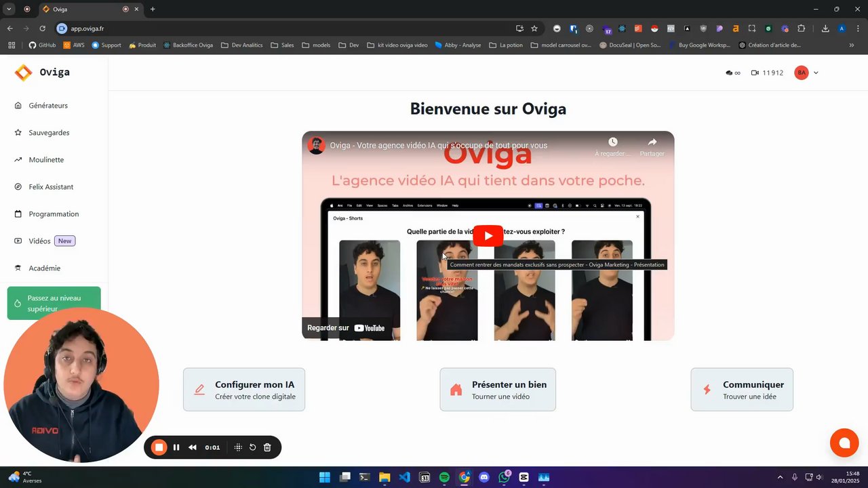Rewind the recording
This screenshot has height=488, width=868.
click(193, 447)
